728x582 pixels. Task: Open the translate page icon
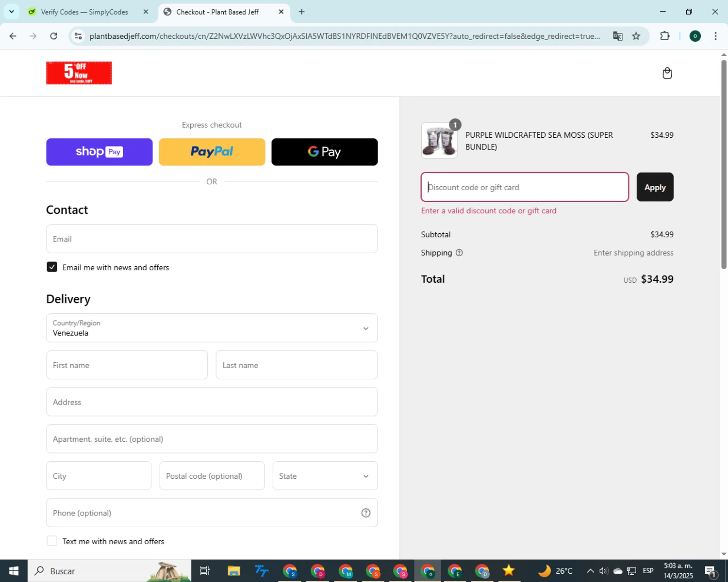point(617,36)
